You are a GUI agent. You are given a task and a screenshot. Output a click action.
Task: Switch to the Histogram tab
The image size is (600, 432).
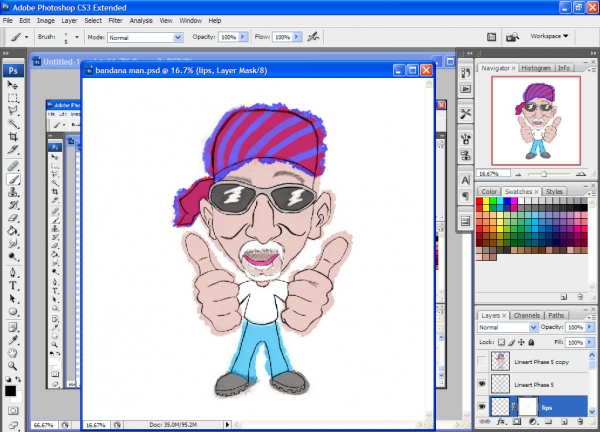536,68
